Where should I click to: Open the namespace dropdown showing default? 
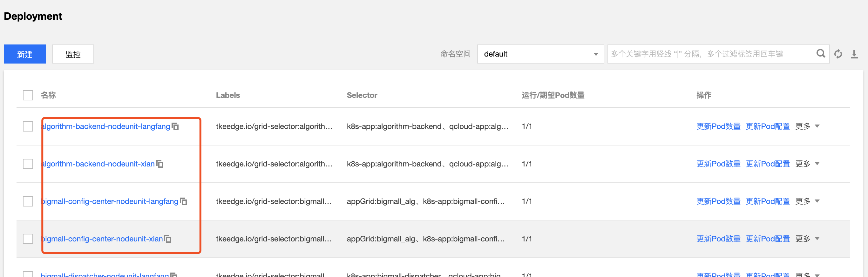coord(540,54)
